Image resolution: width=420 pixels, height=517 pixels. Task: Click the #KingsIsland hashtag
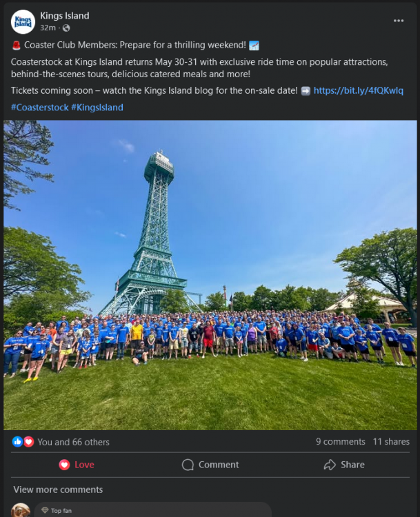(97, 107)
